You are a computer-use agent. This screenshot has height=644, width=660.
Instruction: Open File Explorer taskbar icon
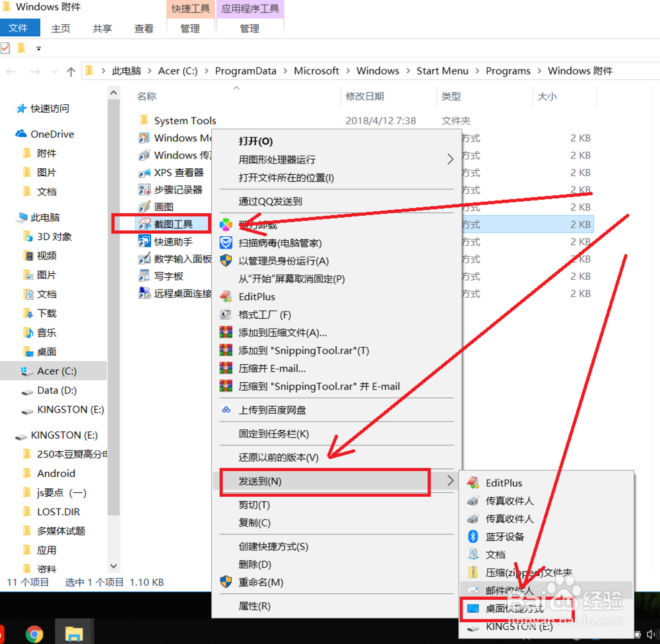pyautogui.click(x=74, y=633)
